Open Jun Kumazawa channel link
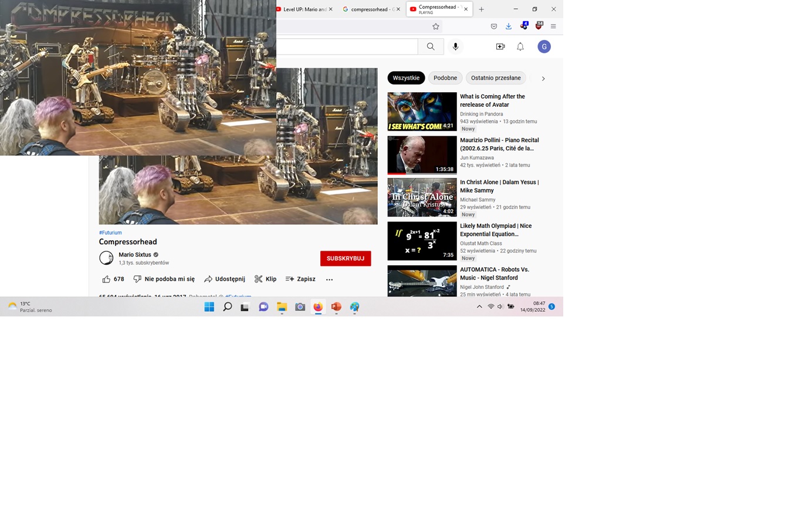The width and height of the screenshot is (812, 509). [x=477, y=158]
